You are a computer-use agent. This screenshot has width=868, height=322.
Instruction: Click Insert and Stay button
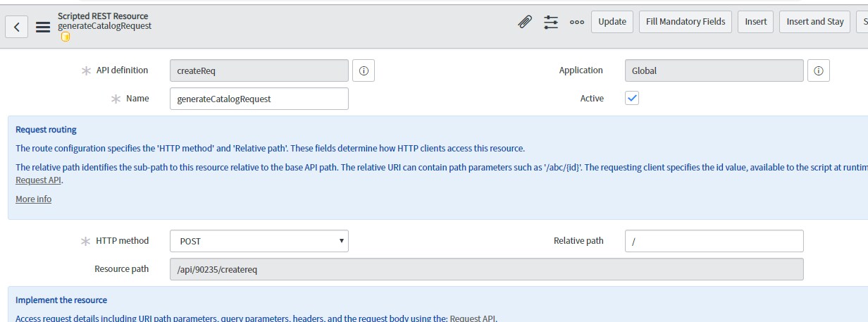[x=815, y=22]
